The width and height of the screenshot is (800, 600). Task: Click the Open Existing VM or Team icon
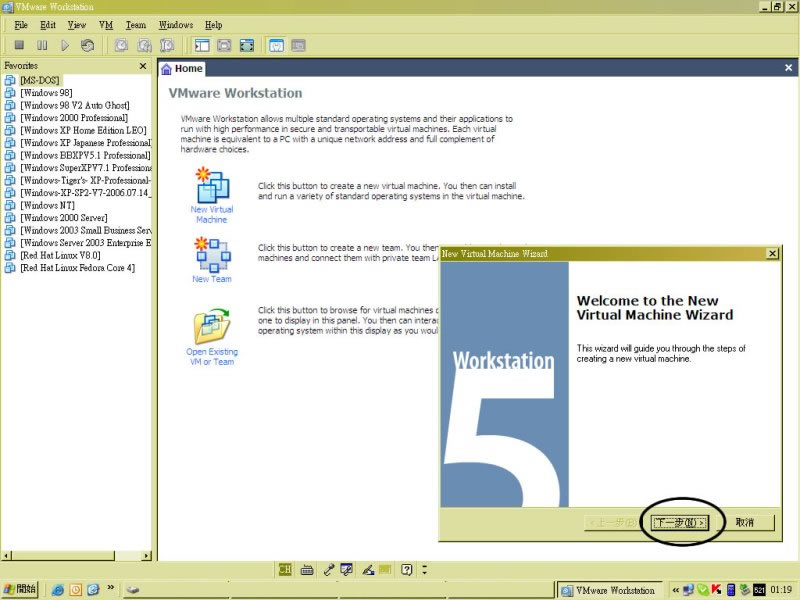(212, 326)
